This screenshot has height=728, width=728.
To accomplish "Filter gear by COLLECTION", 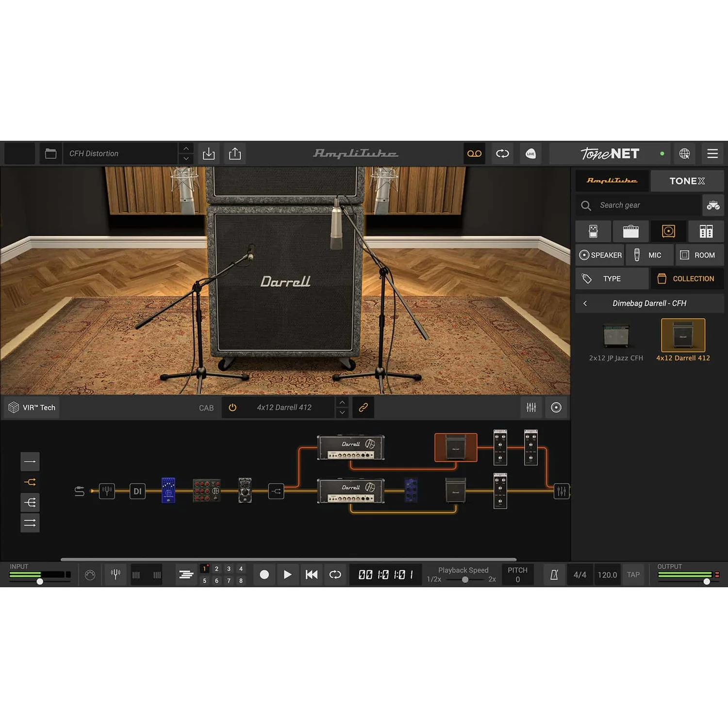I will (687, 279).
